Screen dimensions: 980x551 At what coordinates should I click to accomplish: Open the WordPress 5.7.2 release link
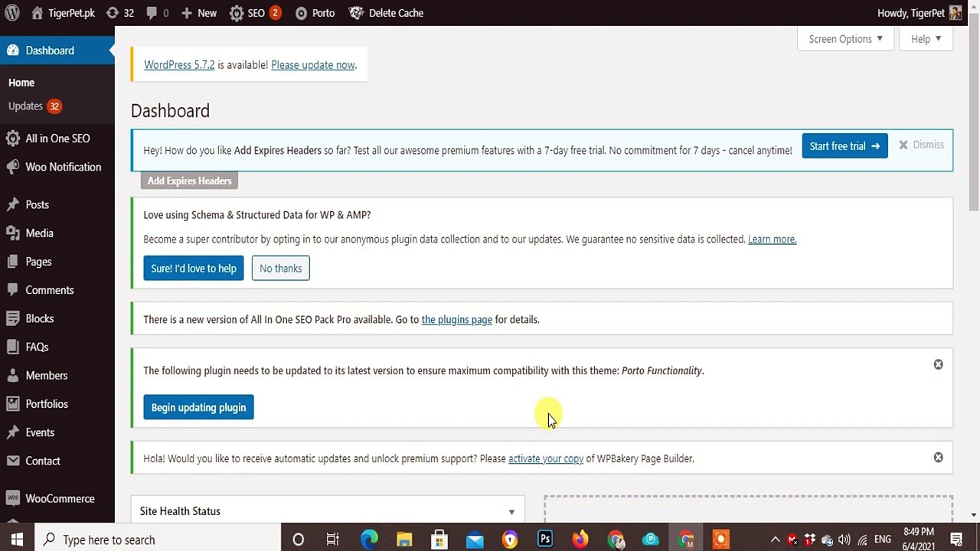point(179,65)
